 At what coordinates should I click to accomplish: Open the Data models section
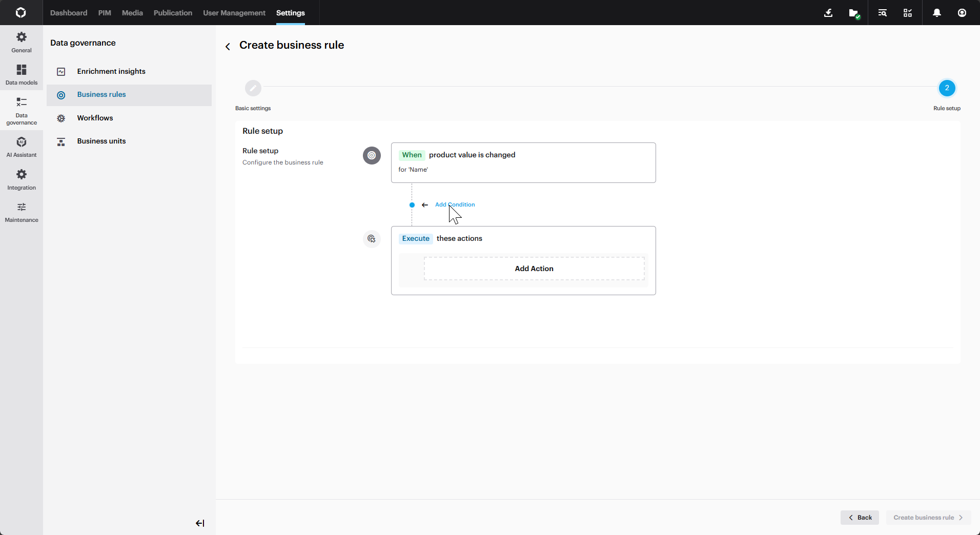tap(21, 74)
